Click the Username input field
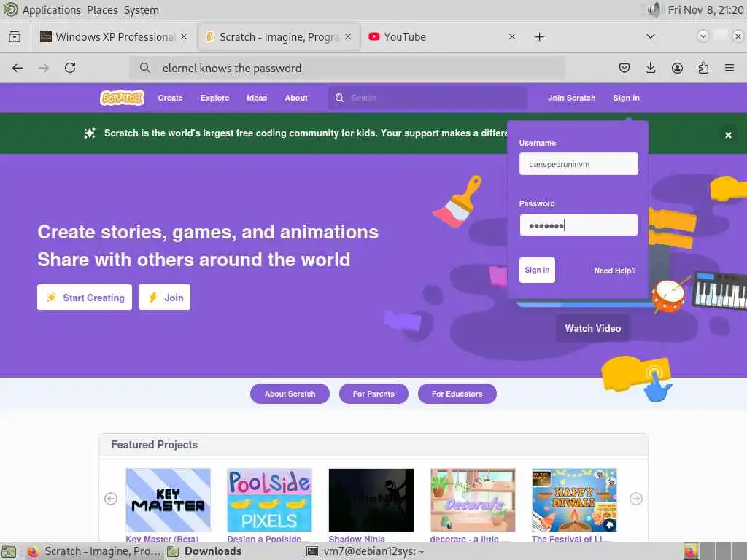 (x=578, y=164)
